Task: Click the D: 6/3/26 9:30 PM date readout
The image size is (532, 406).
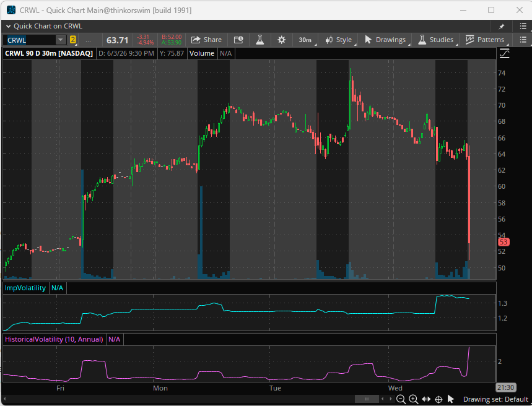Action: tap(126, 54)
